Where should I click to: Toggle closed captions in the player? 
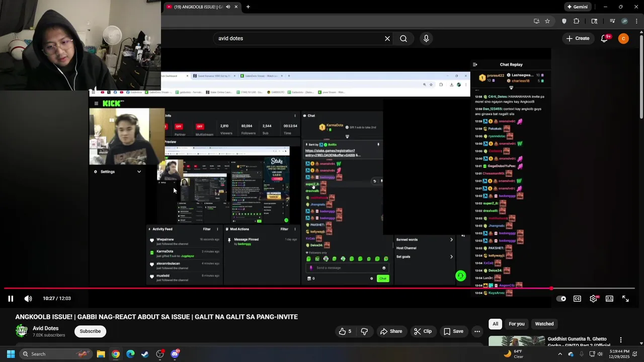(x=577, y=299)
